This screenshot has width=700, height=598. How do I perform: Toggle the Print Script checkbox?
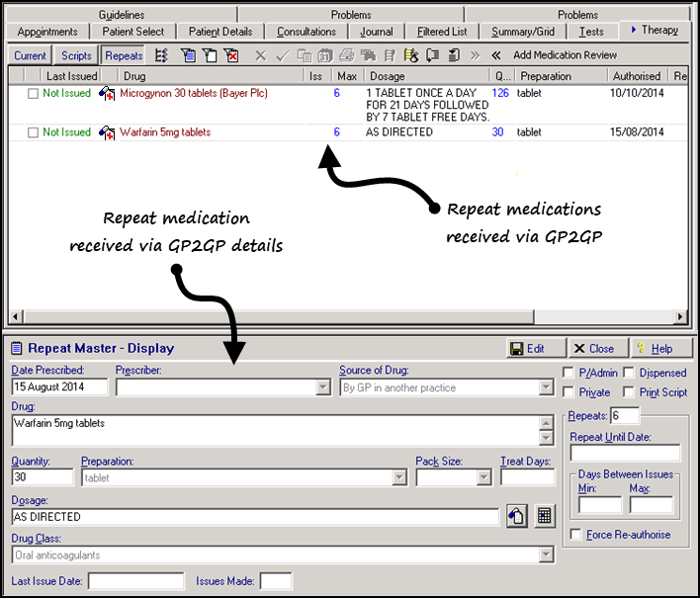pyautogui.click(x=629, y=392)
